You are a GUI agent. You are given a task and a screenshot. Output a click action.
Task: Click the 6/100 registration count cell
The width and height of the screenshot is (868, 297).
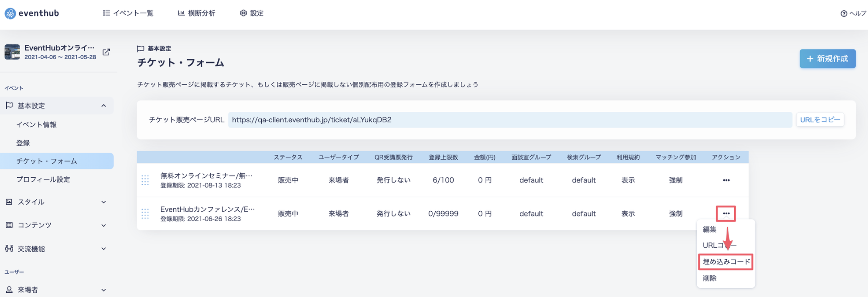(x=443, y=180)
